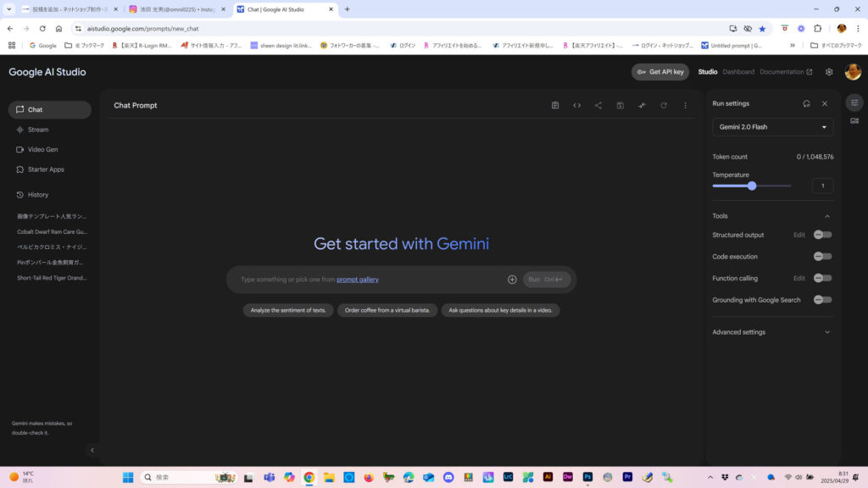Select Chat in the sidebar
This screenshot has width=868, height=488.
tap(50, 109)
